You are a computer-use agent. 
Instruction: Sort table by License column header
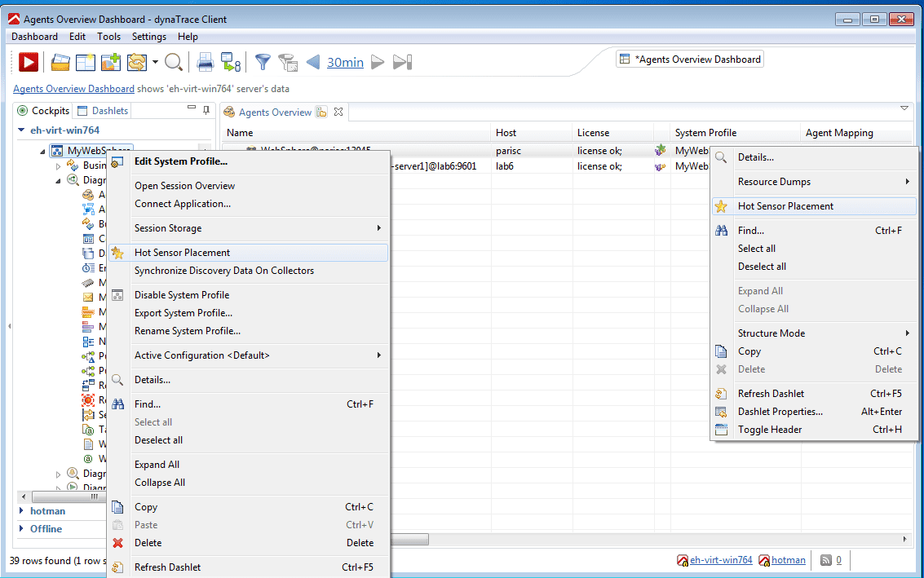pyautogui.click(x=612, y=133)
